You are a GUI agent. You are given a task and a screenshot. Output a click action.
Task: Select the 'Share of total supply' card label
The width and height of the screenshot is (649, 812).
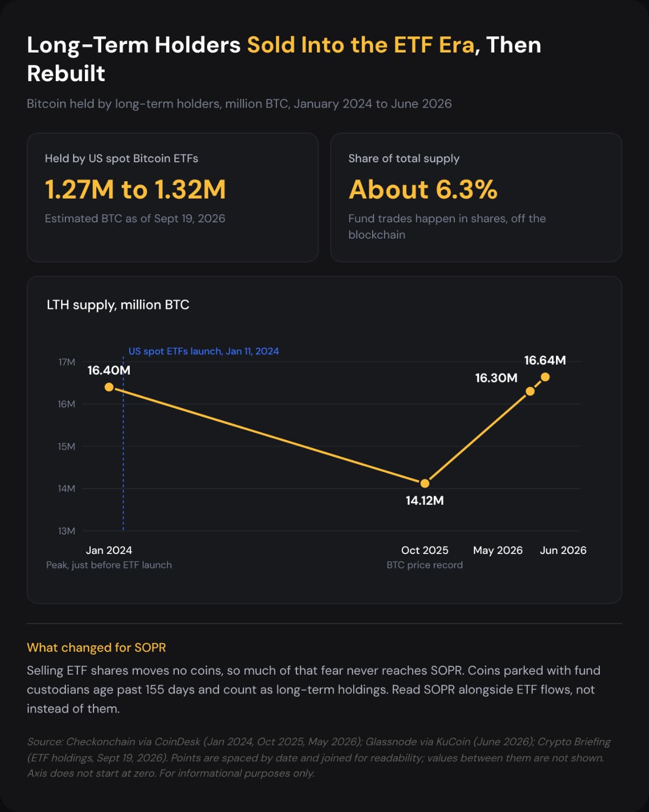pos(404,159)
